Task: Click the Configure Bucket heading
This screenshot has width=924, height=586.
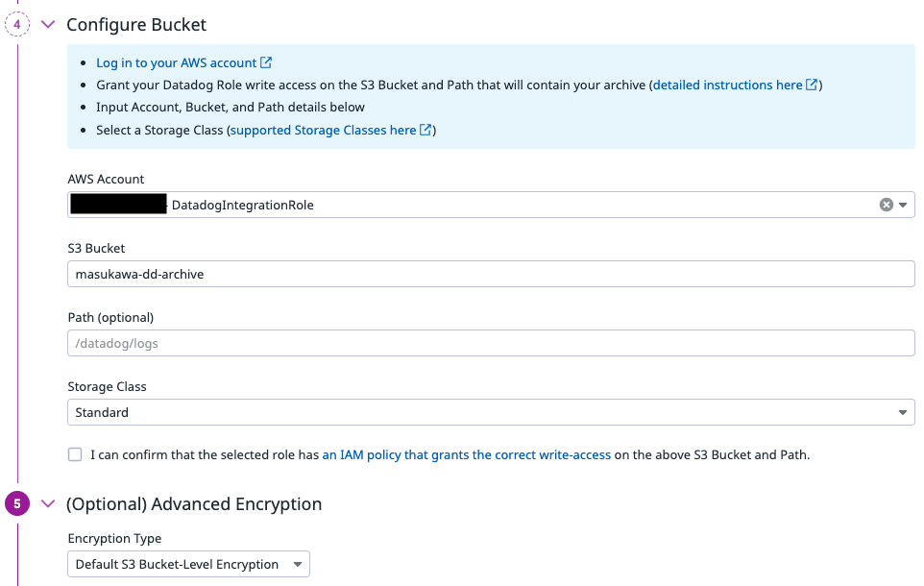Action: (136, 25)
